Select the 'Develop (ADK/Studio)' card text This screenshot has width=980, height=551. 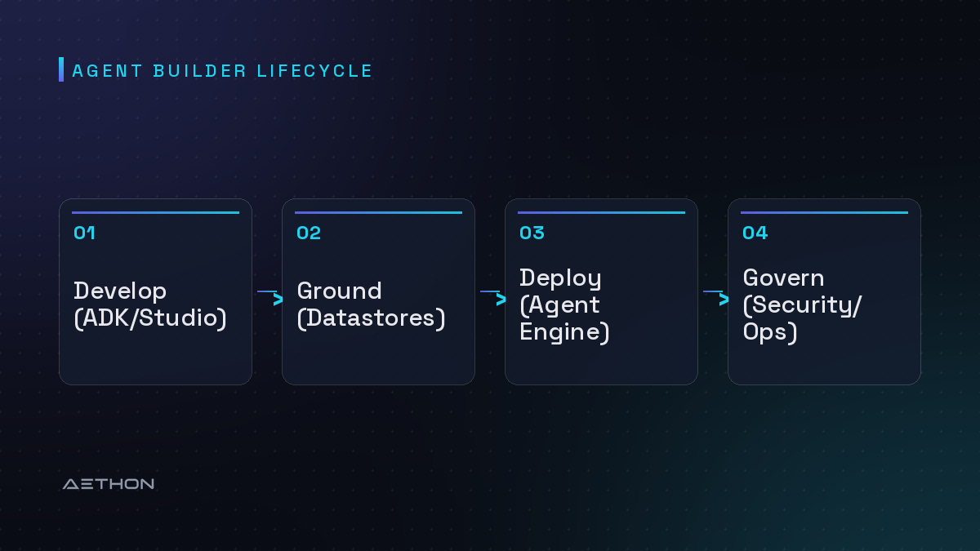coord(150,304)
